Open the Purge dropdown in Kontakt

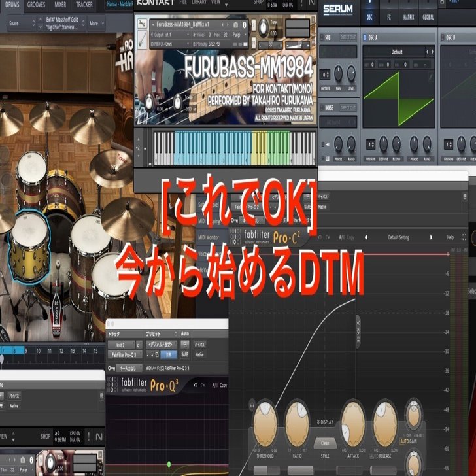(x=241, y=35)
